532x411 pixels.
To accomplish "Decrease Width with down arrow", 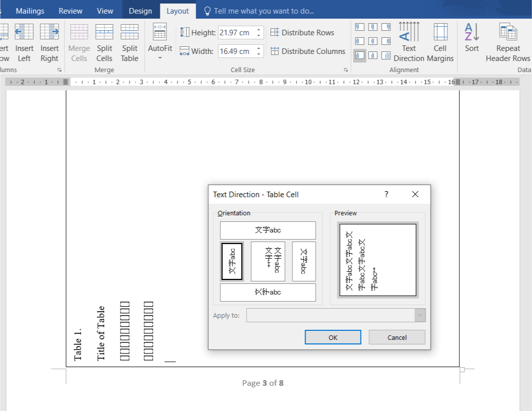I will (259, 54).
